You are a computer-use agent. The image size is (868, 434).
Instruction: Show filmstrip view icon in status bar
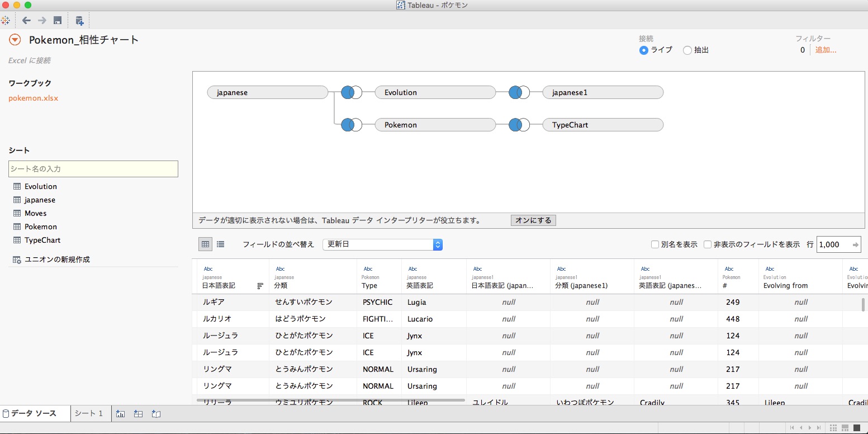click(x=845, y=428)
